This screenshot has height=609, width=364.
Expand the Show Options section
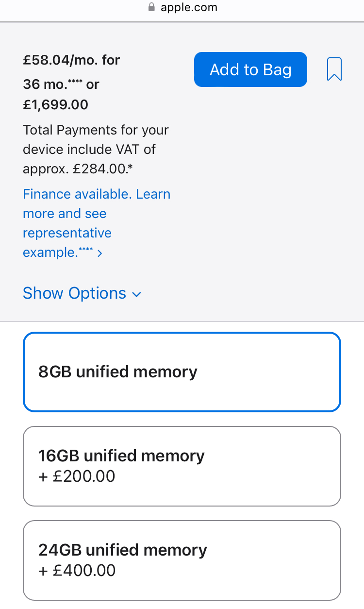coord(75,293)
